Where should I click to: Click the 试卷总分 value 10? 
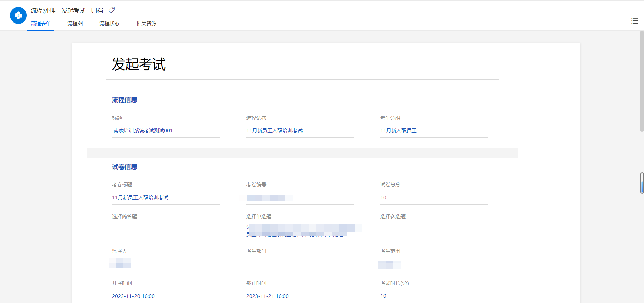(383, 197)
